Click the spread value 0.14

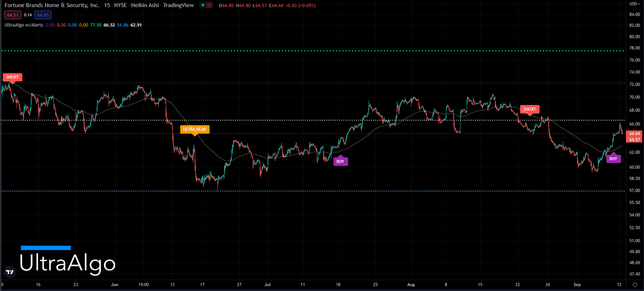tap(27, 16)
